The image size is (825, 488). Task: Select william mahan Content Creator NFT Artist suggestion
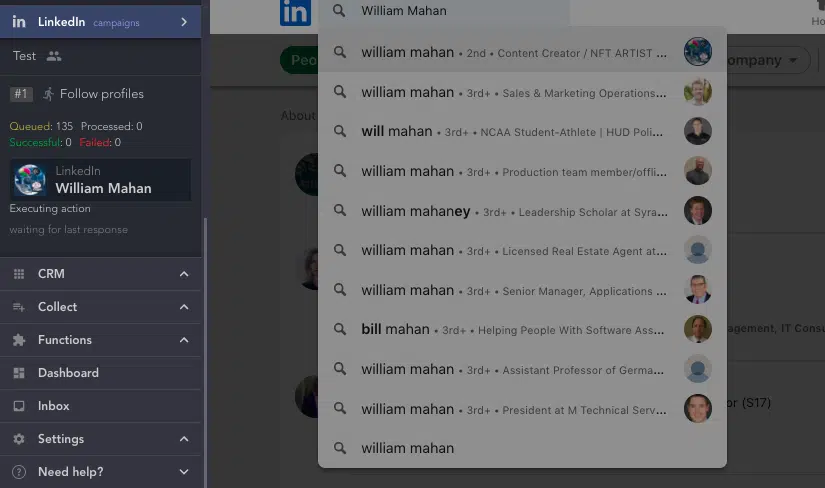522,52
